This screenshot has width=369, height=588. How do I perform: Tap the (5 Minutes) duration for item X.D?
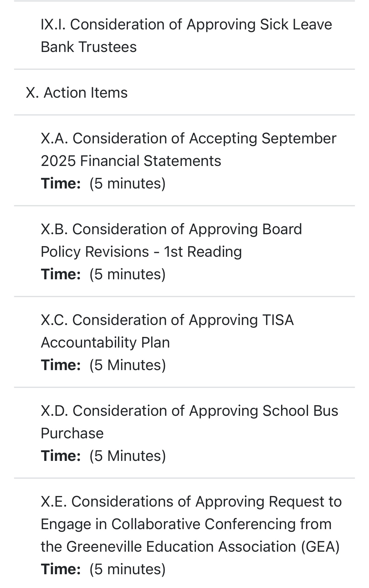coord(127,456)
